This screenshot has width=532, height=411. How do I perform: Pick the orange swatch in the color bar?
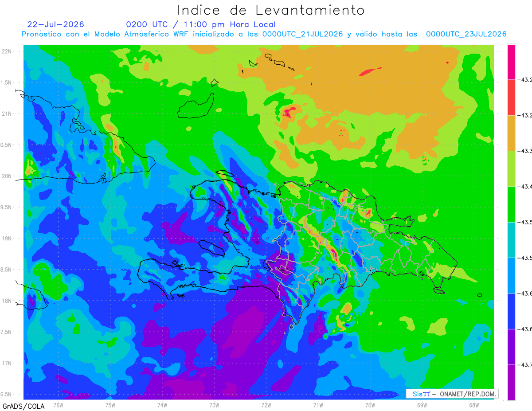511,133
